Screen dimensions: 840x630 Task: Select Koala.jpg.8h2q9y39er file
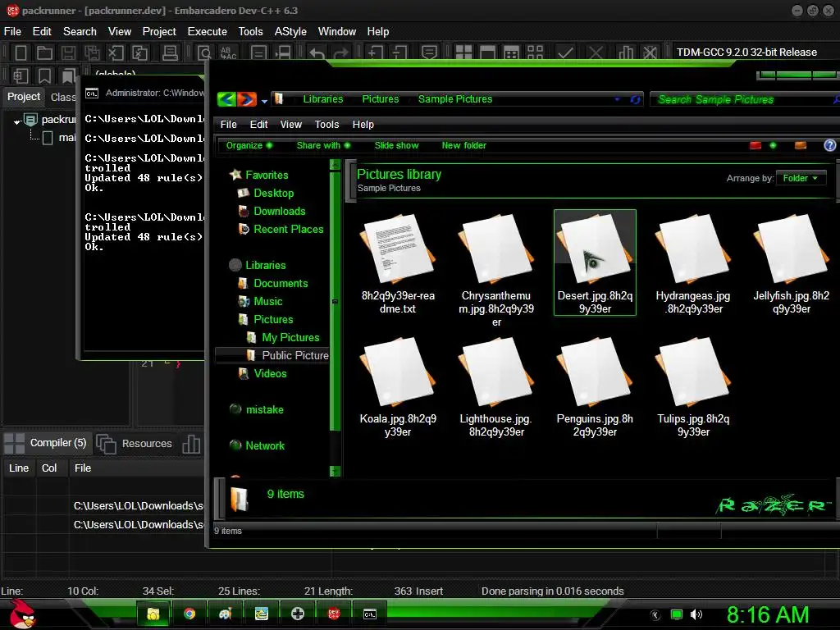[x=398, y=387]
